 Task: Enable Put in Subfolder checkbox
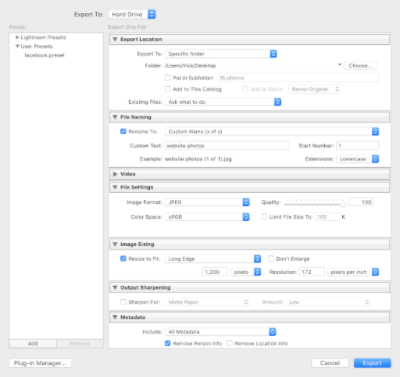tap(168, 78)
